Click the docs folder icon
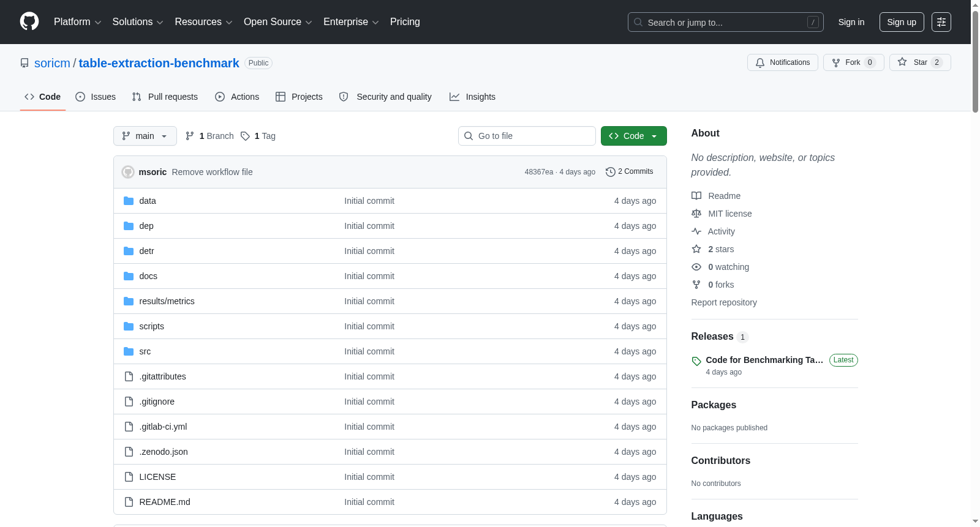 pos(129,276)
